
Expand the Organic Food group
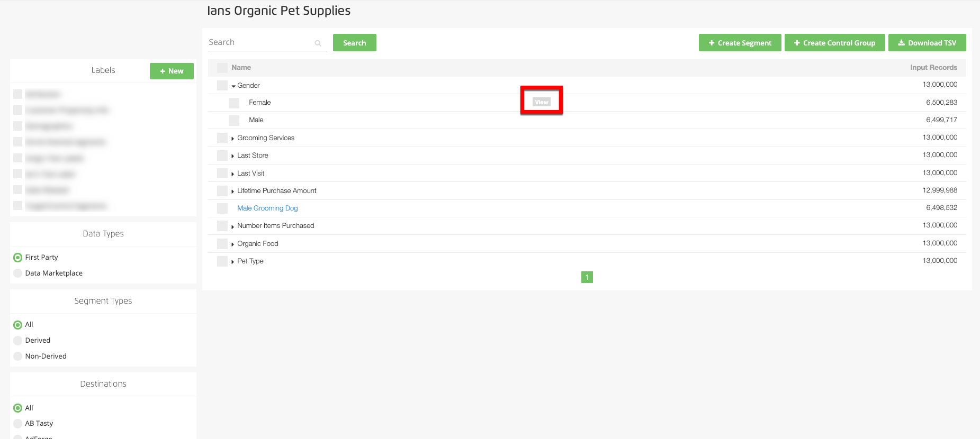(233, 244)
